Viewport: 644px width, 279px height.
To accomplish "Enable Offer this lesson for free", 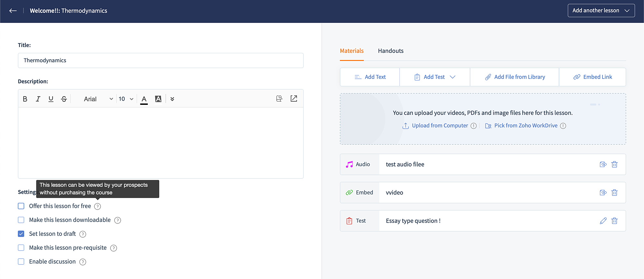I will 21,206.
